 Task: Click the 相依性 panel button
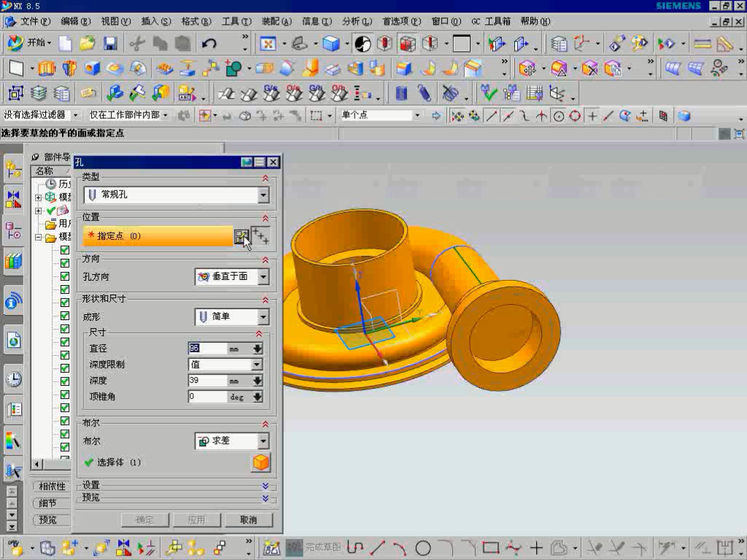pos(52,486)
